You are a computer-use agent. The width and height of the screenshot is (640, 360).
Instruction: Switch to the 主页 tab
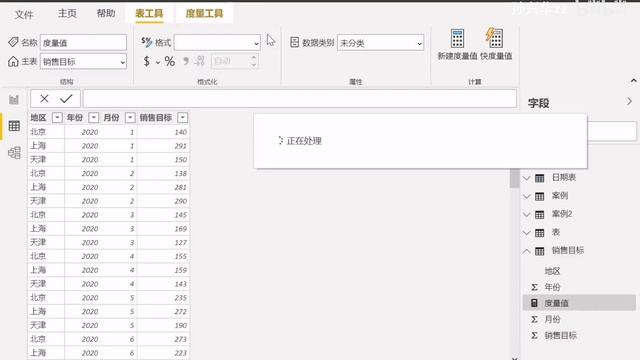[67, 13]
